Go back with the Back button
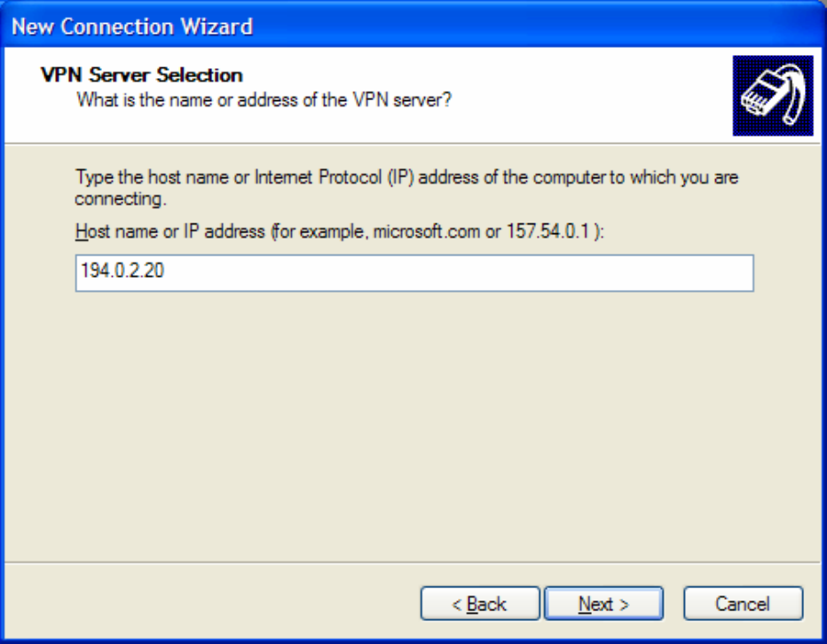 point(479,604)
